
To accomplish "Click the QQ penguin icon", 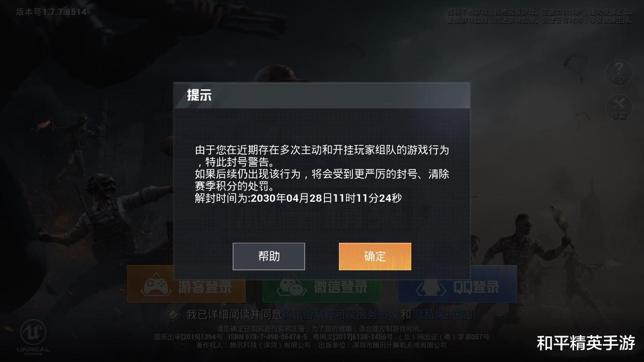I will 431,288.
